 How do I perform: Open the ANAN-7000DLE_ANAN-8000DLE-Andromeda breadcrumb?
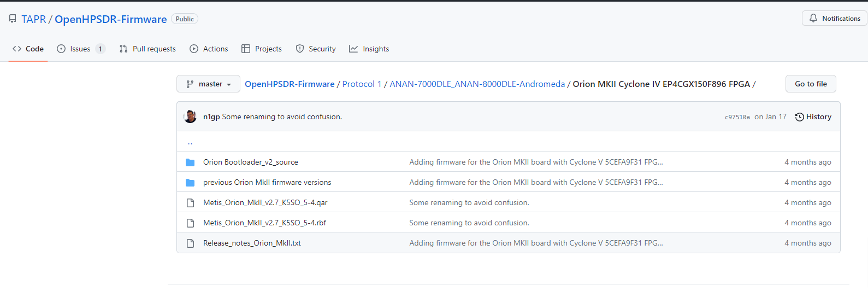pos(477,84)
